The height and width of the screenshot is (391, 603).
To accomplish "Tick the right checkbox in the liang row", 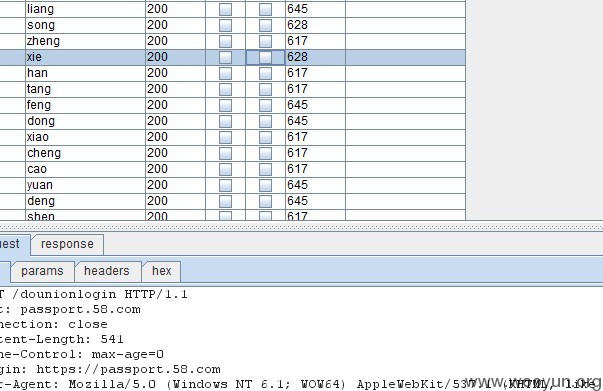I will [265, 9].
